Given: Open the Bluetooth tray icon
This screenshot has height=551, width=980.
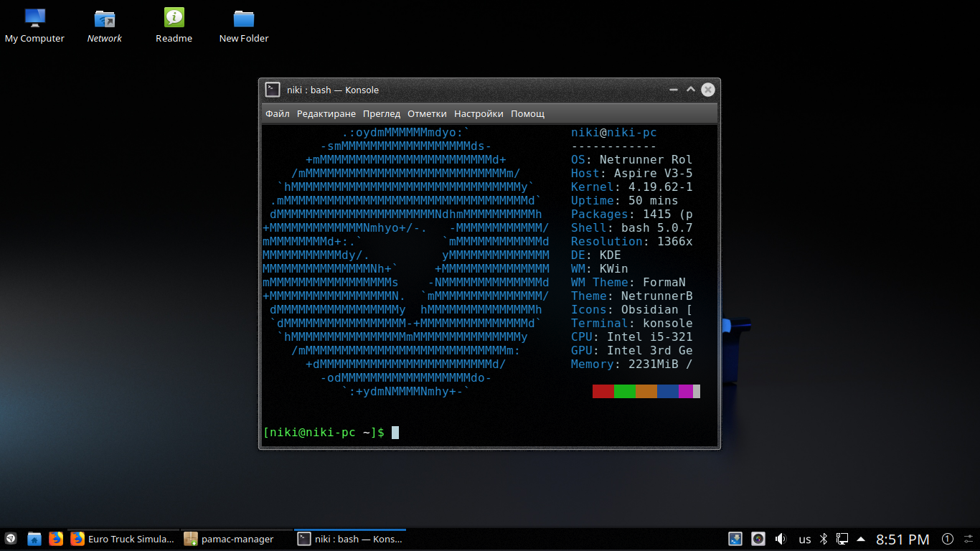Looking at the screenshot, I should click(824, 539).
